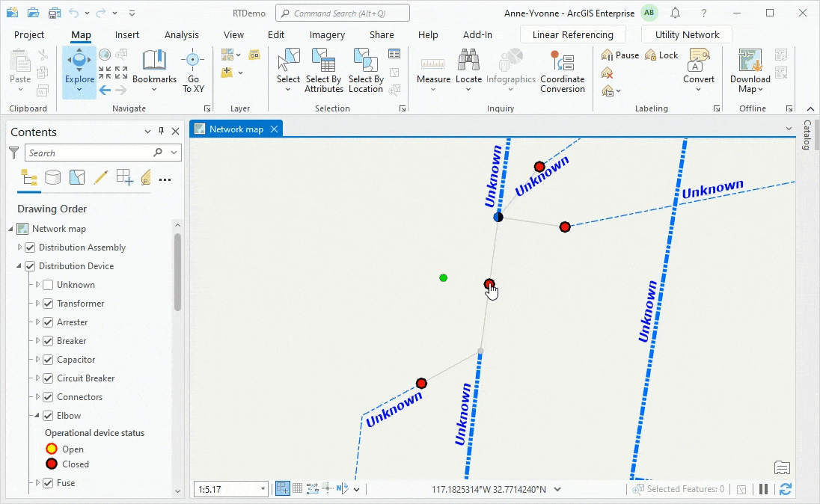The height and width of the screenshot is (504, 820).
Task: Collapse the Elbow layer
Action: click(x=37, y=417)
